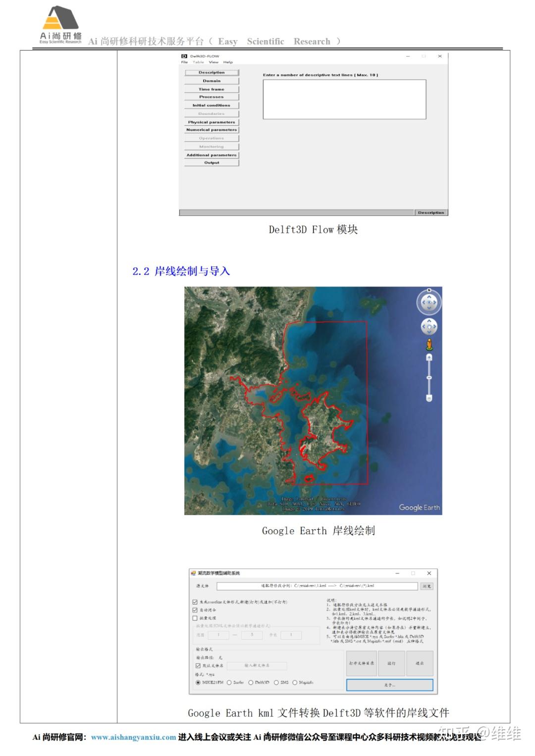This screenshot has width=535, height=756.
Task: Select the Street View pegman in Google Earth
Action: pos(429,344)
